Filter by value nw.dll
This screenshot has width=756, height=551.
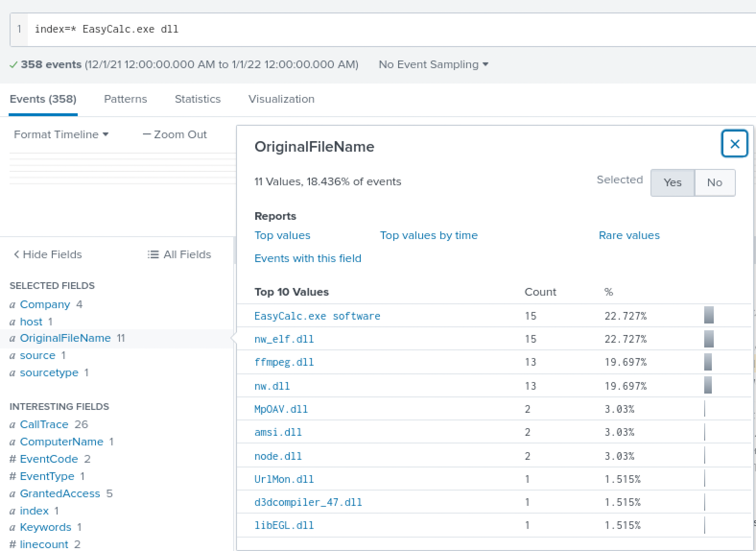[x=272, y=386]
